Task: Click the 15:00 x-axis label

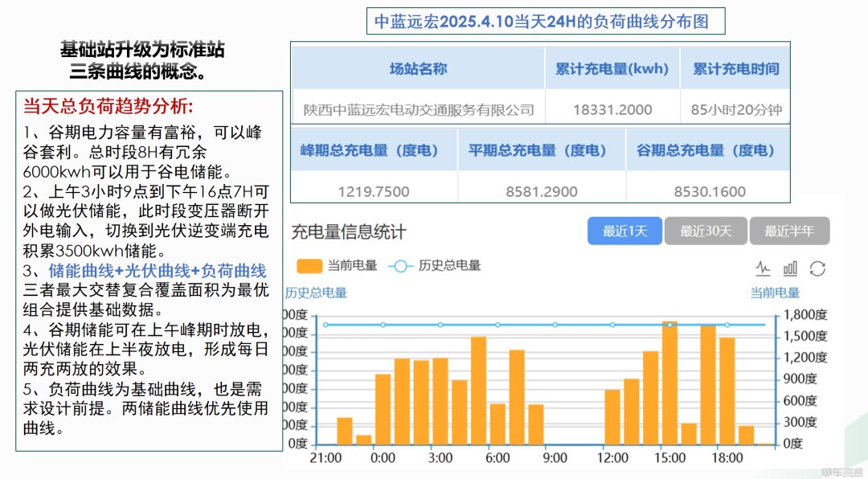Action: pyautogui.click(x=669, y=458)
